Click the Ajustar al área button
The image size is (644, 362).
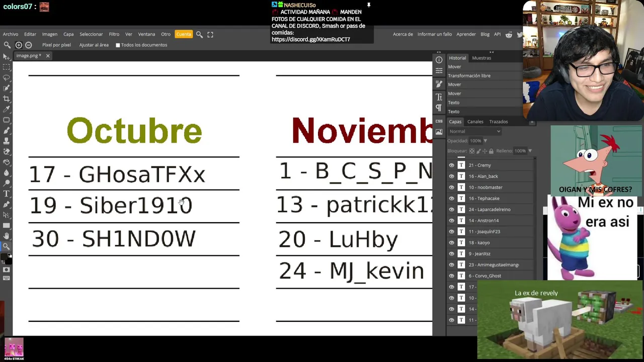[x=94, y=45]
